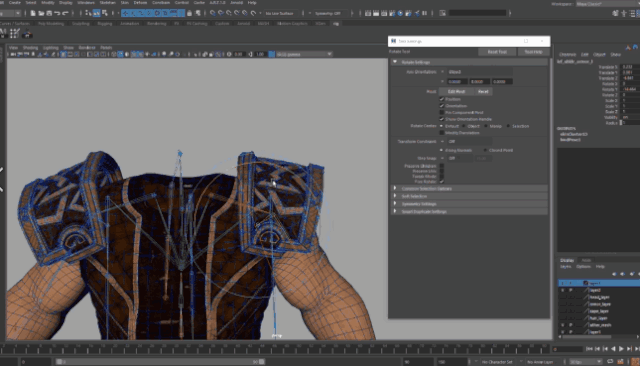Screen dimensions: 640x366
Task: Expand Smart Duplicate Settings section
Action: (395, 211)
